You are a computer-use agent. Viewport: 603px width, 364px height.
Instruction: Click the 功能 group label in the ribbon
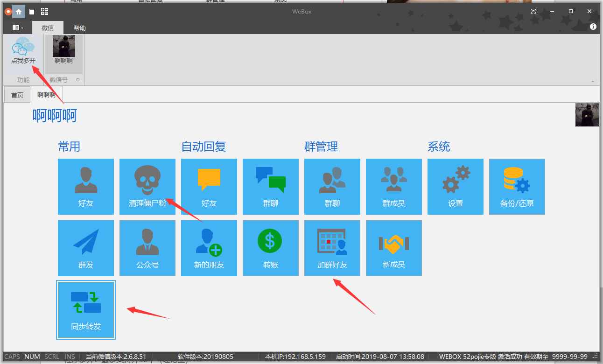[23, 80]
